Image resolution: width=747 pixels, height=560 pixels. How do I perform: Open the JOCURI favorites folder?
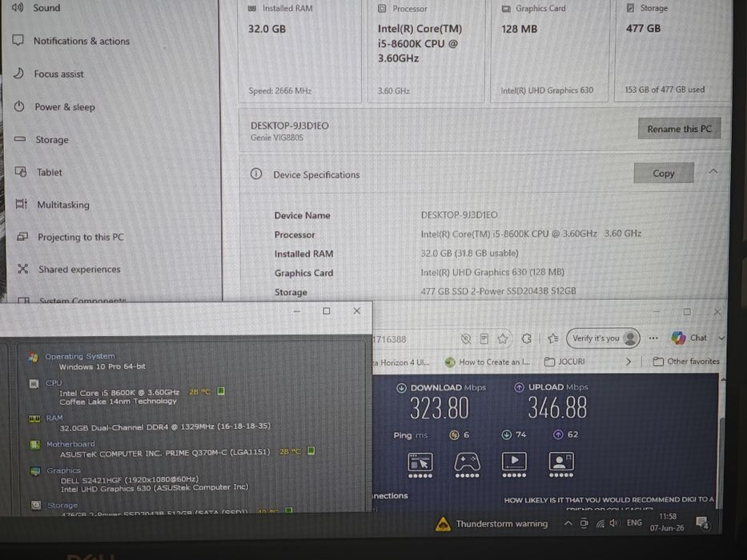564,362
